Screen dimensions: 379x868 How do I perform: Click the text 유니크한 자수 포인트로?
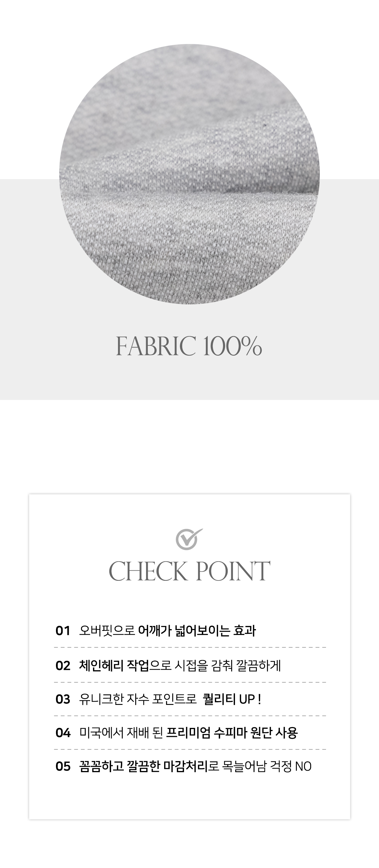click(x=138, y=700)
